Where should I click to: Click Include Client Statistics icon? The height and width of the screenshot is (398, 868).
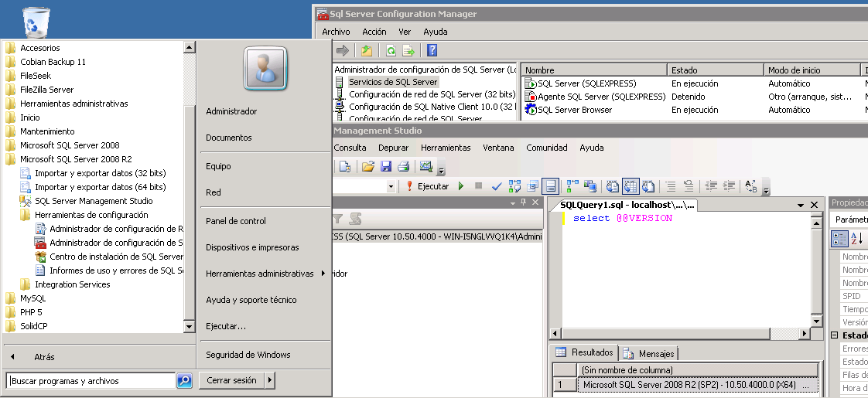pyautogui.click(x=590, y=186)
